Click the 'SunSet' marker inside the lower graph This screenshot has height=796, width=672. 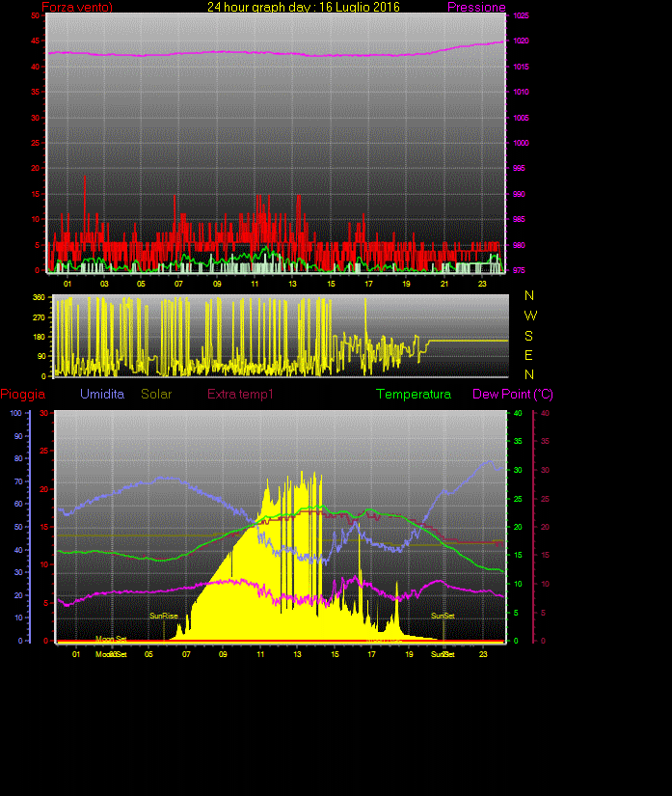pos(443,616)
